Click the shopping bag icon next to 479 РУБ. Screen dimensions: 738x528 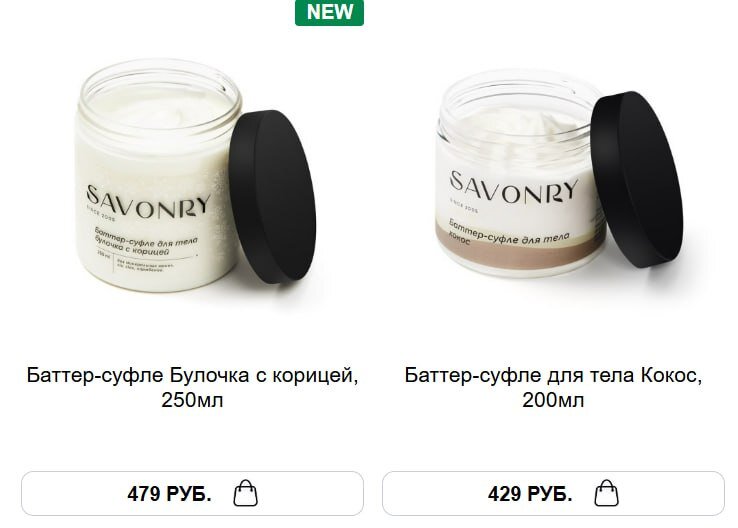pyautogui.click(x=246, y=493)
